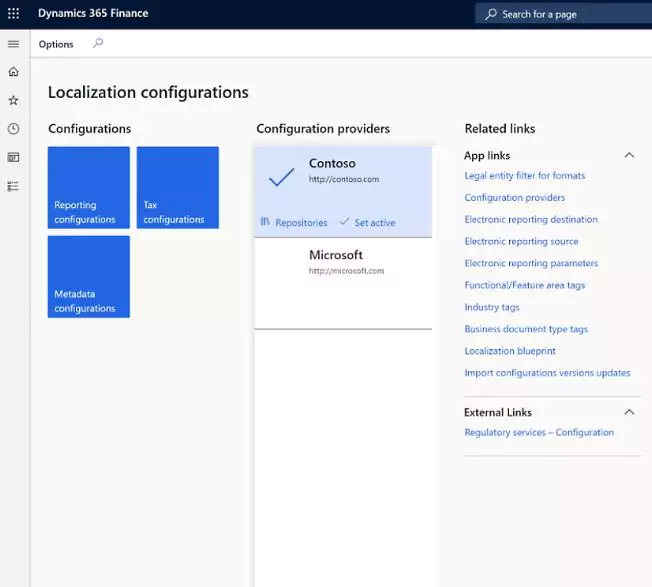Open Favorites star in sidebar
The height and width of the screenshot is (587, 652).
tap(13, 100)
